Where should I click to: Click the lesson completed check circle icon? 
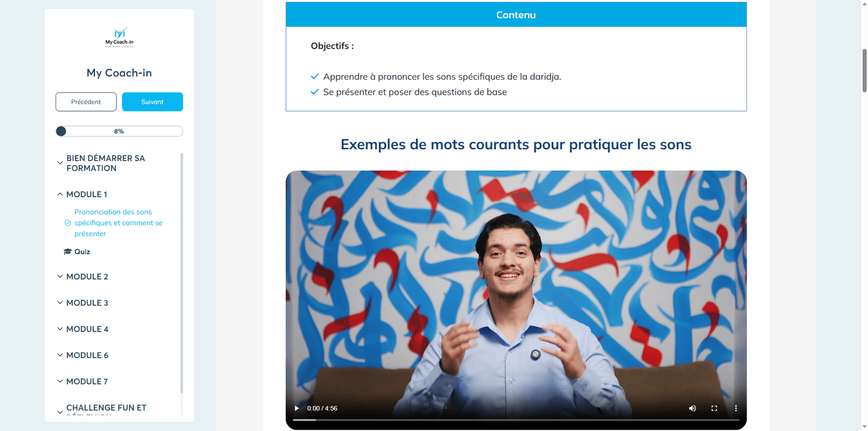pos(68,223)
